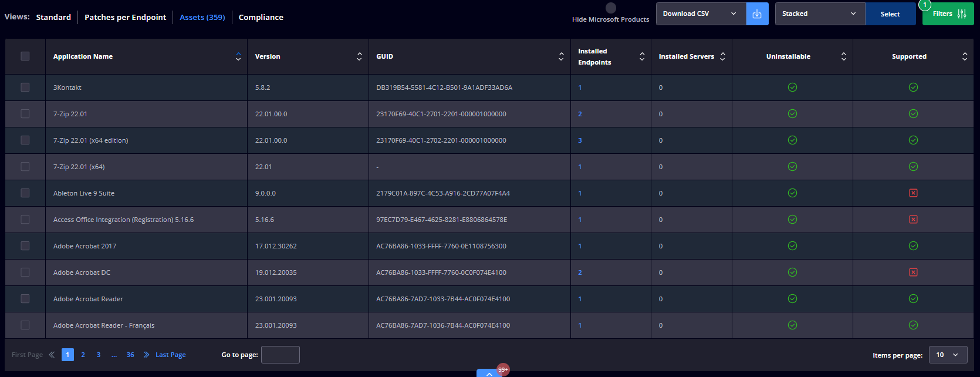Click uninstallable green check for 3Kontakt
Image resolution: width=980 pixels, height=377 pixels.
(792, 87)
